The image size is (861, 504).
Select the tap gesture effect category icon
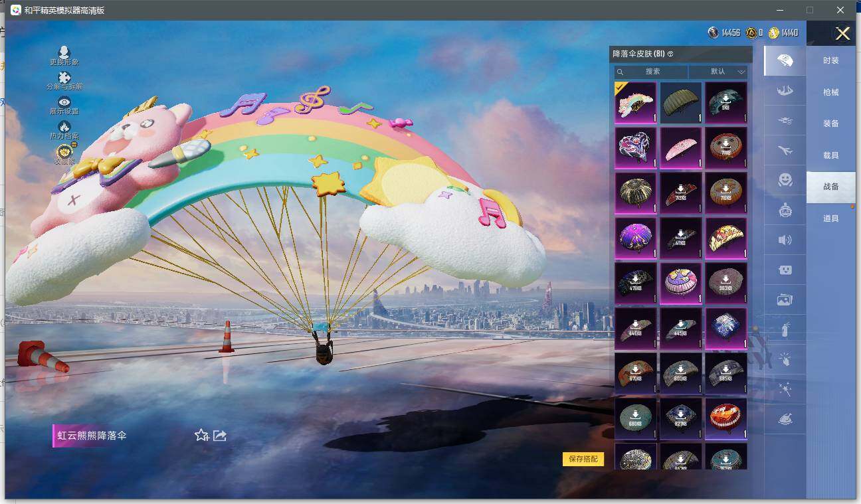[785, 359]
